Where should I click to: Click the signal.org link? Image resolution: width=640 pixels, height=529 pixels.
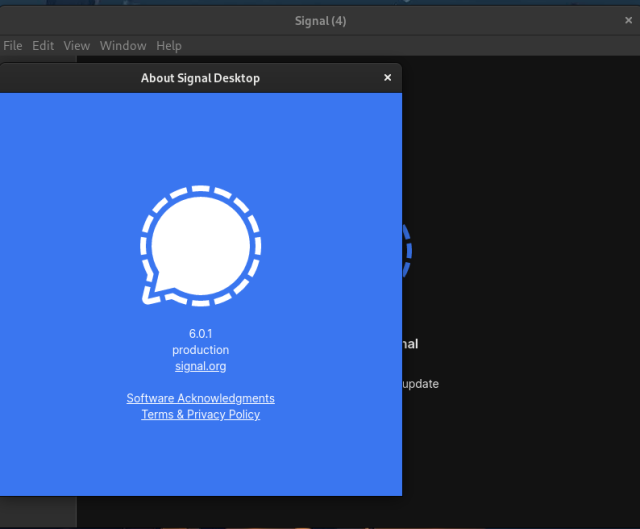pyautogui.click(x=200, y=366)
